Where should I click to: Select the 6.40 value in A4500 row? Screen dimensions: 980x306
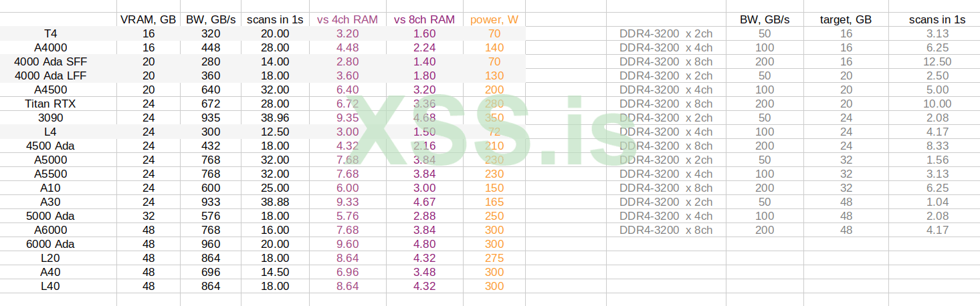347,90
